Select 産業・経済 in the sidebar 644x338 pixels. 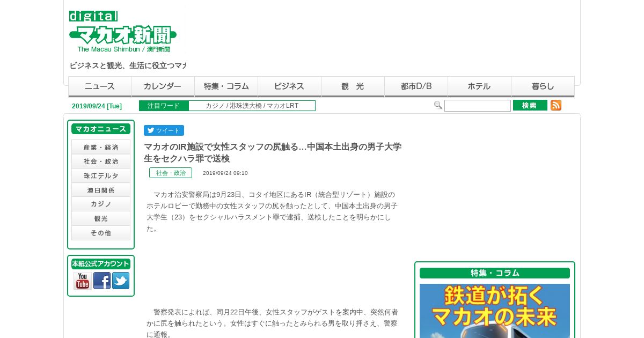pyautogui.click(x=101, y=147)
